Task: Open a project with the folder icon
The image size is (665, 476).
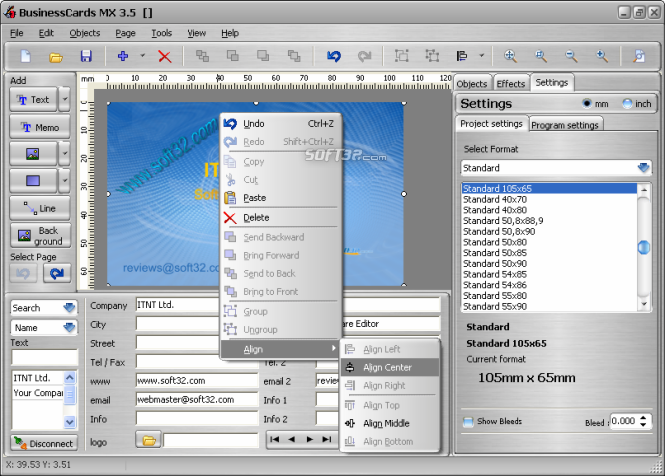Action: pos(56,56)
